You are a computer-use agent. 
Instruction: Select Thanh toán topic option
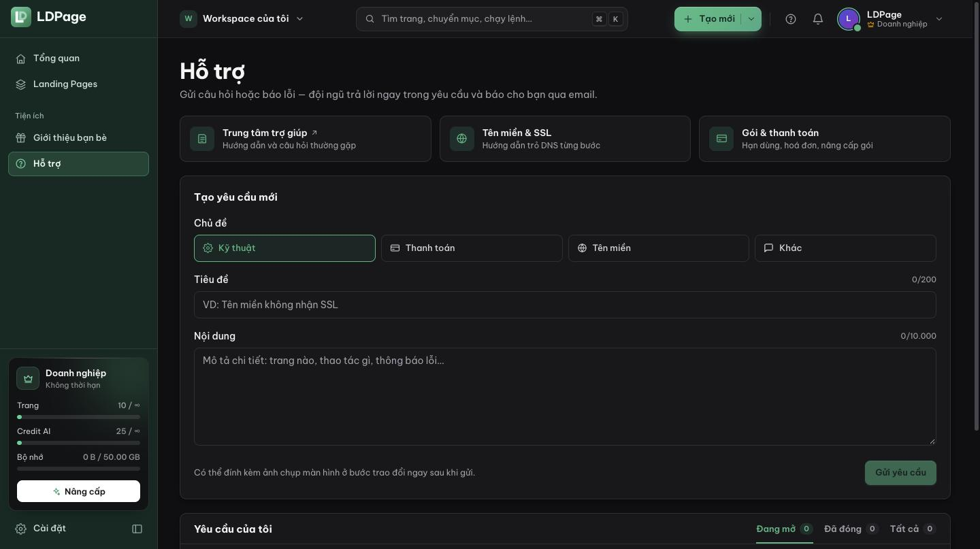click(x=472, y=248)
